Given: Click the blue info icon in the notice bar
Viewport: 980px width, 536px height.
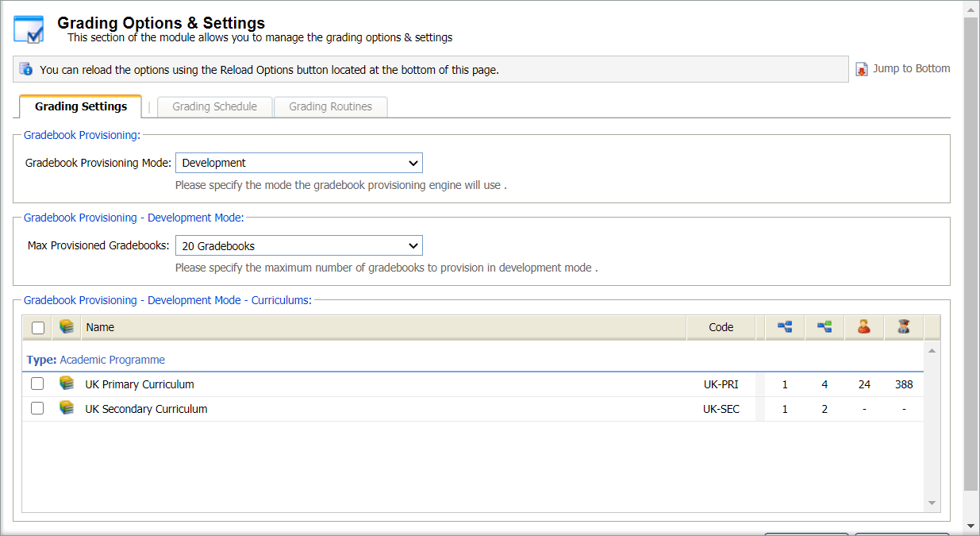Looking at the screenshot, I should point(26,69).
